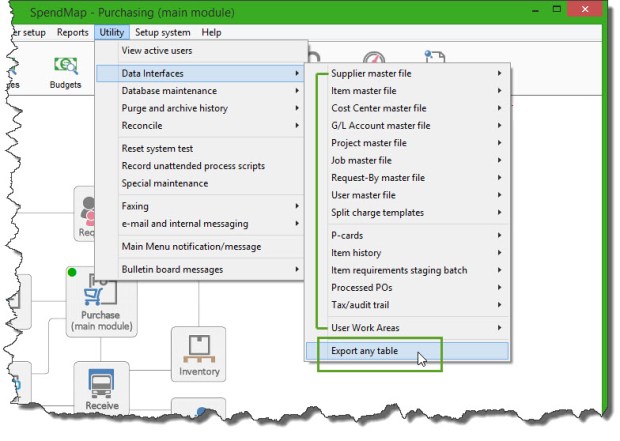Close the SpendMap window
Viewport: 620px width, 441px height.
(585, 9)
